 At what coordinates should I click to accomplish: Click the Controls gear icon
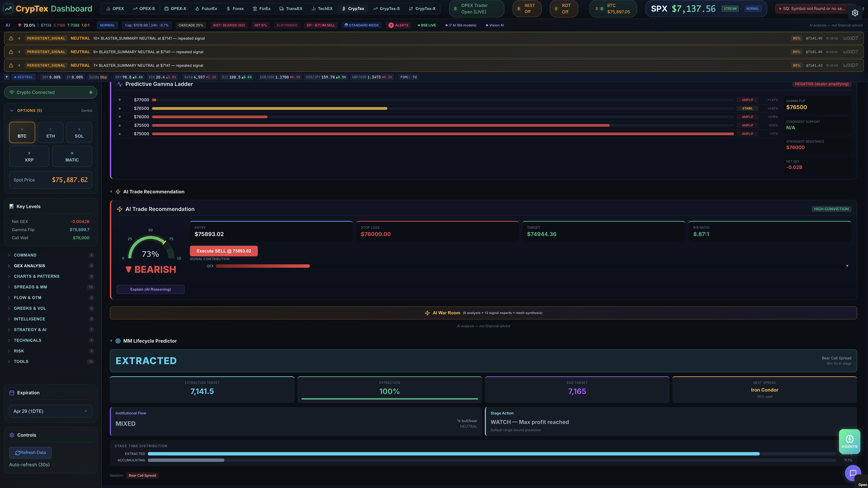click(12, 435)
